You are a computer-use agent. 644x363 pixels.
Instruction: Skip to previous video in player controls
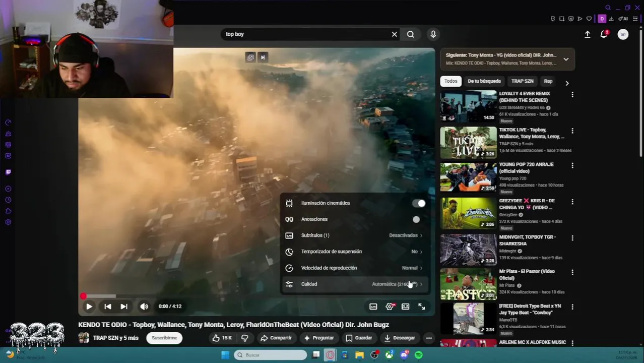pyautogui.click(x=108, y=306)
